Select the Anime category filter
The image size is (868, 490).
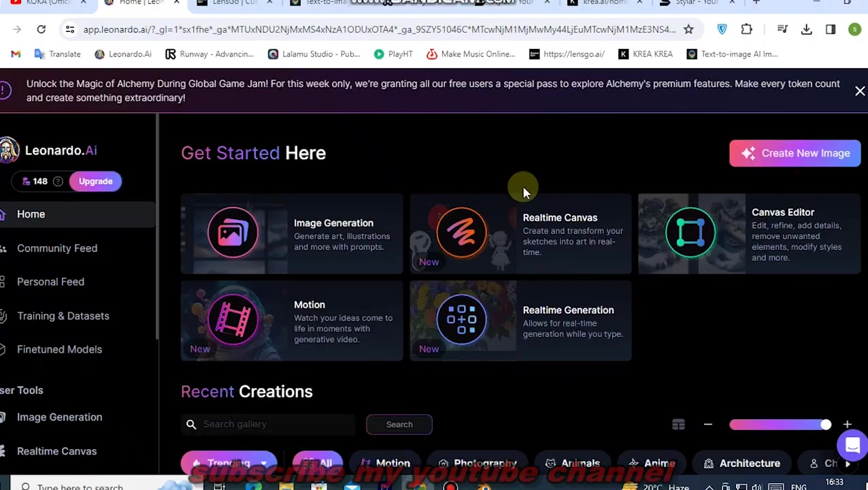coord(650,463)
